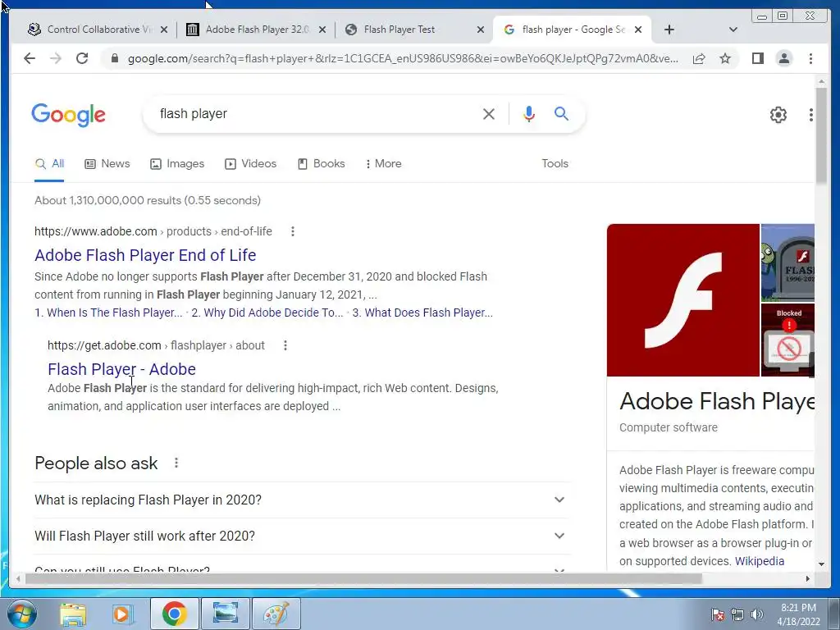Open Flash Player - Adobe result
The width and height of the screenshot is (840, 630).
121,369
